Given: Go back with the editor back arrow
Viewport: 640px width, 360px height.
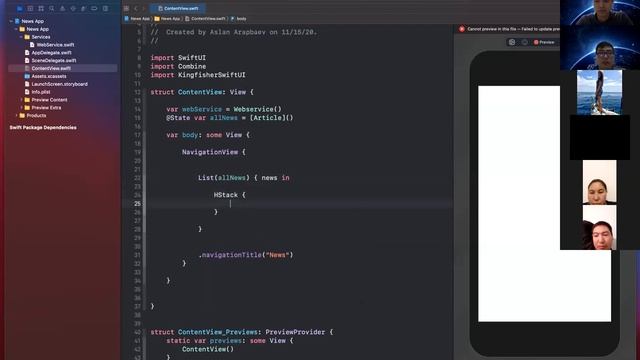Looking at the screenshot, I should [x=136, y=8].
